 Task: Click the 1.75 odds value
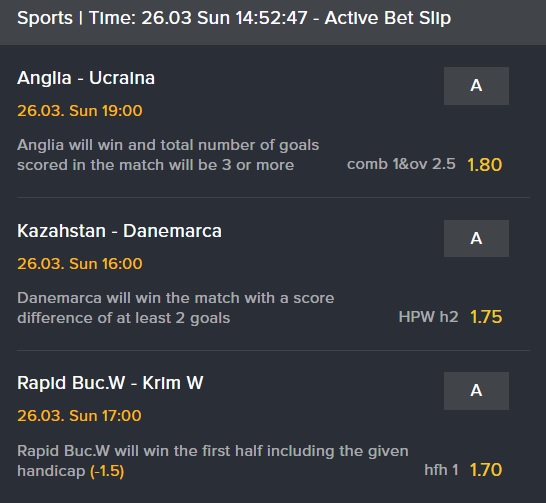click(486, 317)
